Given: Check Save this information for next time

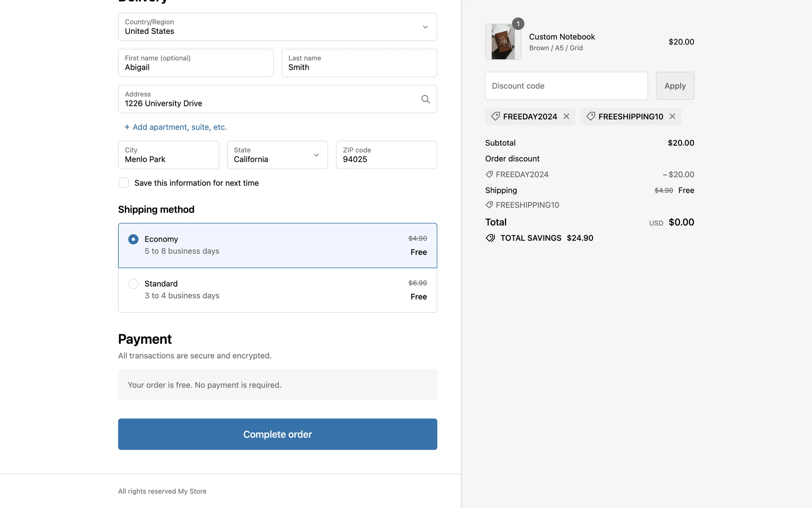Looking at the screenshot, I should point(123,183).
